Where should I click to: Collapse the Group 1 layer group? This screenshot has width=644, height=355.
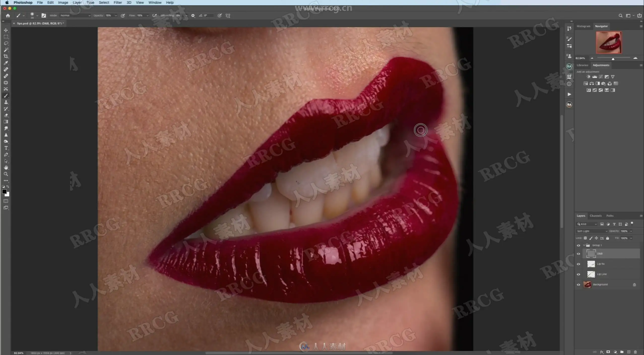pyautogui.click(x=584, y=245)
